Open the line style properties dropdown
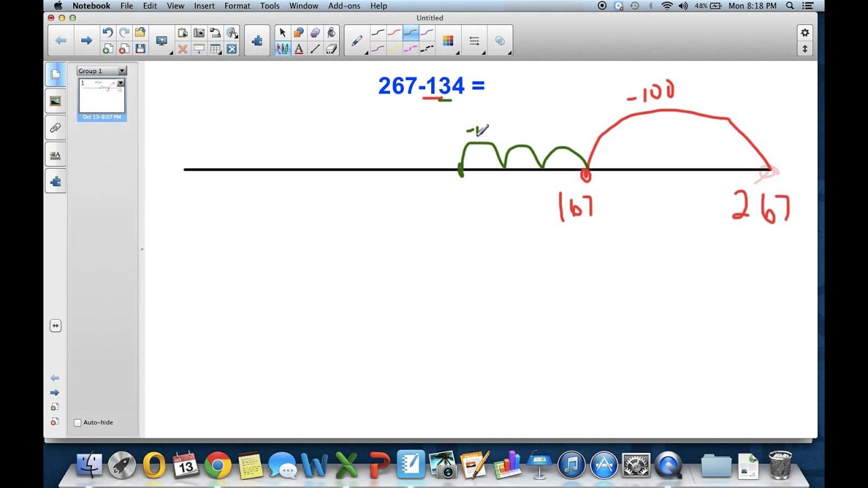The image size is (868, 488). [x=474, y=41]
